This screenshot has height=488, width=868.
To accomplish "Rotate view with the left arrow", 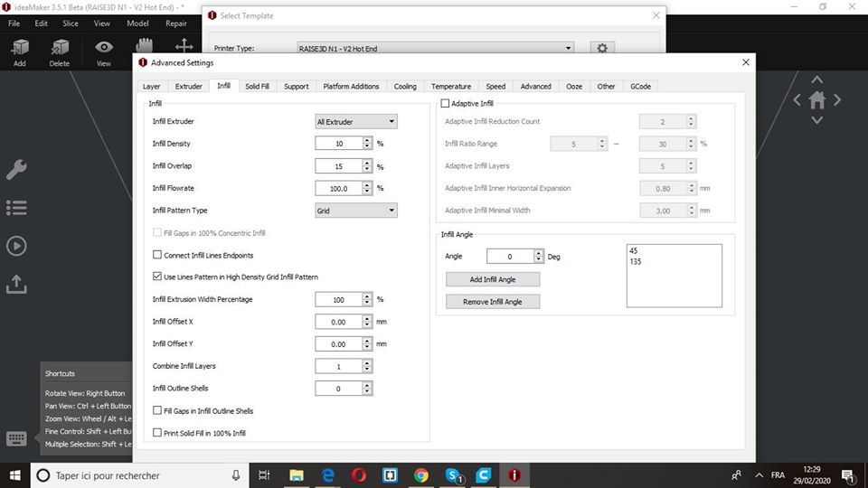I will 797,100.
